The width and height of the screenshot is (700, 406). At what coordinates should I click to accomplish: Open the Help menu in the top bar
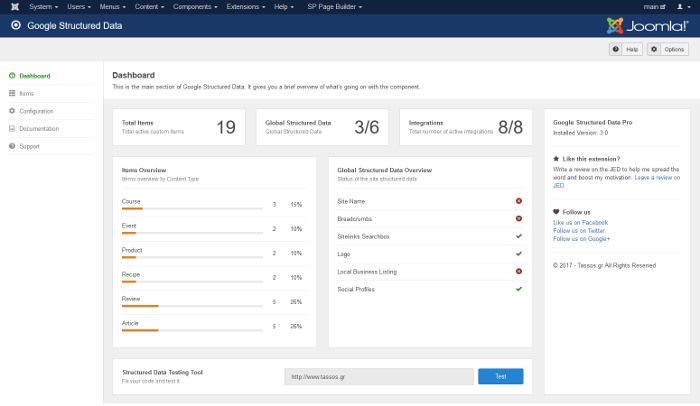coord(284,7)
